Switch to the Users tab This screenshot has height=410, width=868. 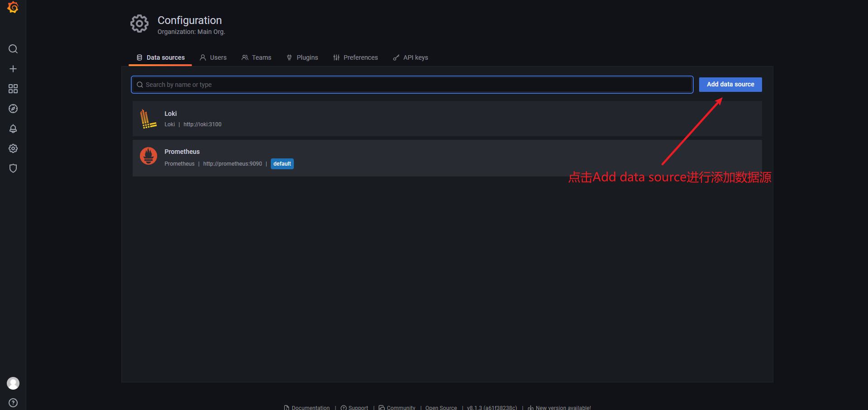213,57
